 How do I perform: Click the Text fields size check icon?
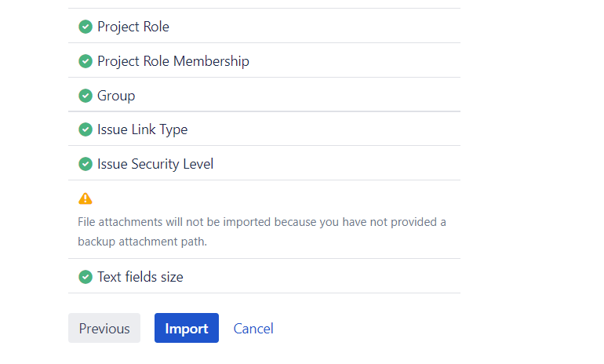[x=86, y=277]
